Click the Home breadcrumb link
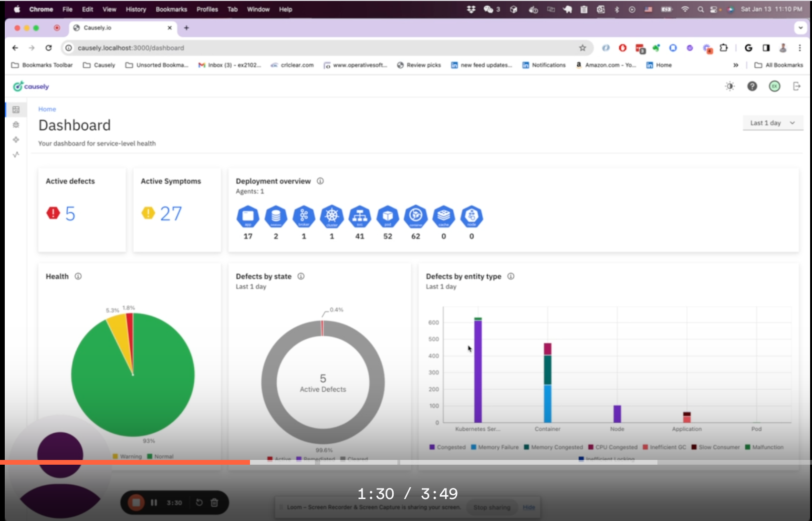Image resolution: width=812 pixels, height=521 pixels. coord(47,109)
